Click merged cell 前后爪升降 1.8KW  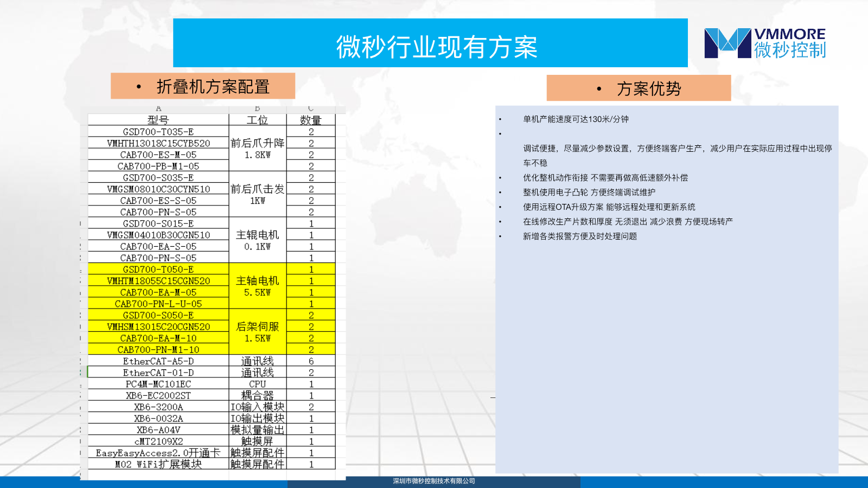258,149
